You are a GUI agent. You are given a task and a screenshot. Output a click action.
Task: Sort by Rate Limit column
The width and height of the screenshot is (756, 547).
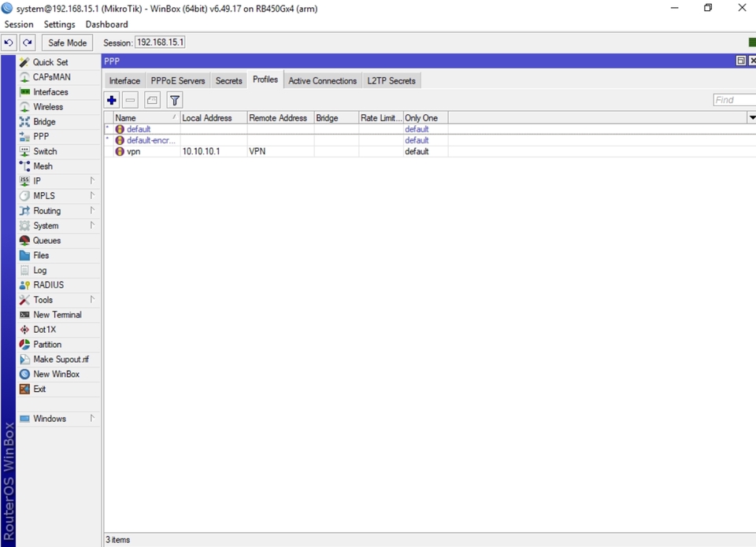(x=381, y=117)
